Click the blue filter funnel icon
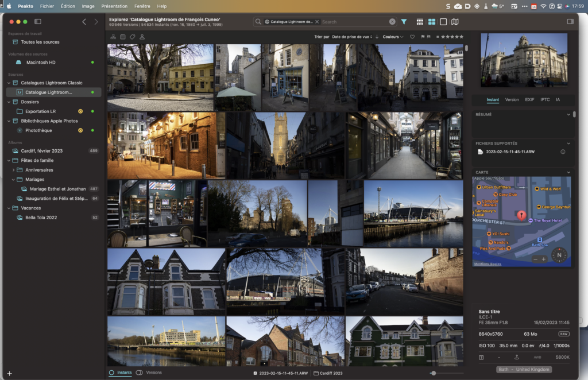The height and width of the screenshot is (380, 588). 404,22
